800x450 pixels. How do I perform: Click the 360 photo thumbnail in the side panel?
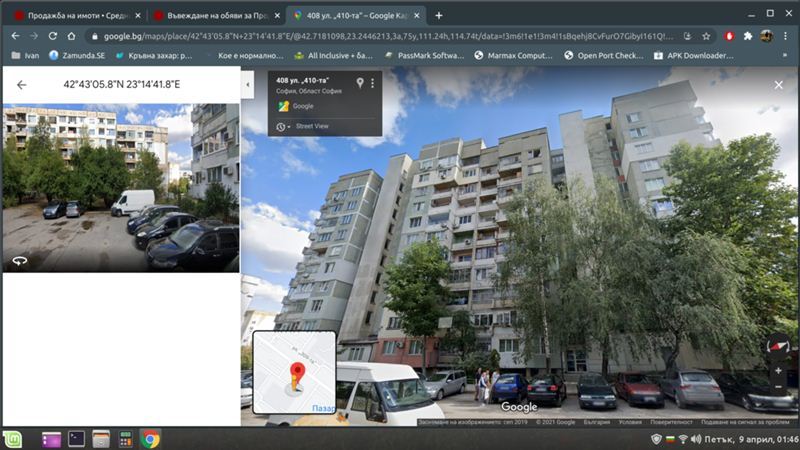point(120,187)
